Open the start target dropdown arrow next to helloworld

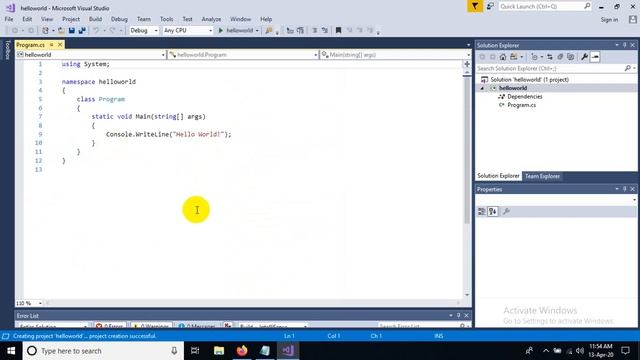257,31
